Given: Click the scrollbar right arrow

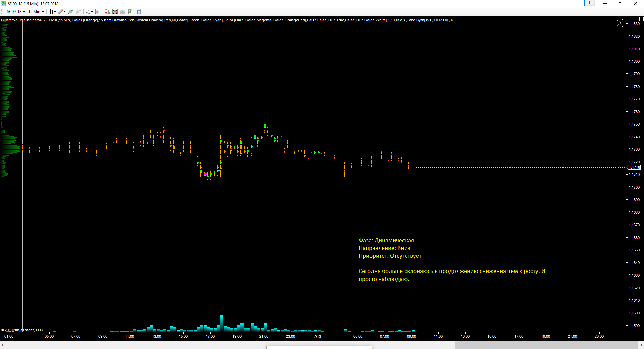Looking at the screenshot, I should [x=641, y=345].
